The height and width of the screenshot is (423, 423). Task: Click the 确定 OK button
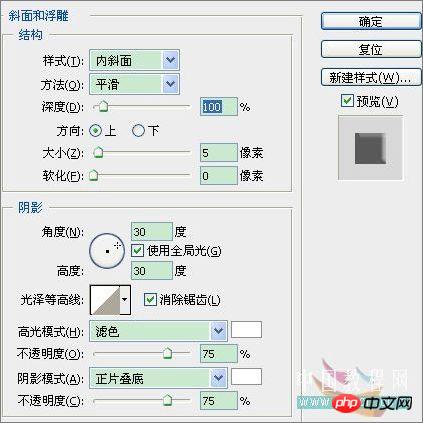click(371, 22)
